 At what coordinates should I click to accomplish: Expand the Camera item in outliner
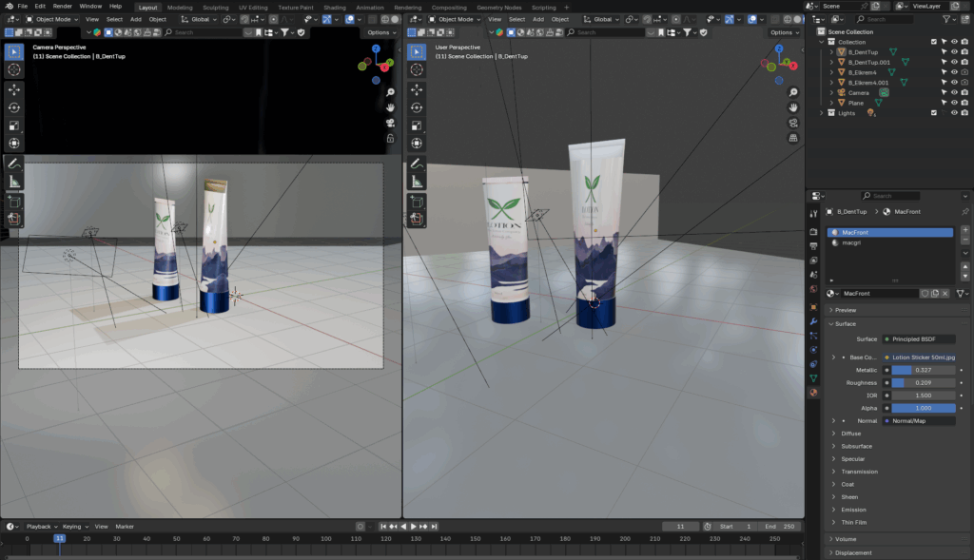tap(830, 93)
